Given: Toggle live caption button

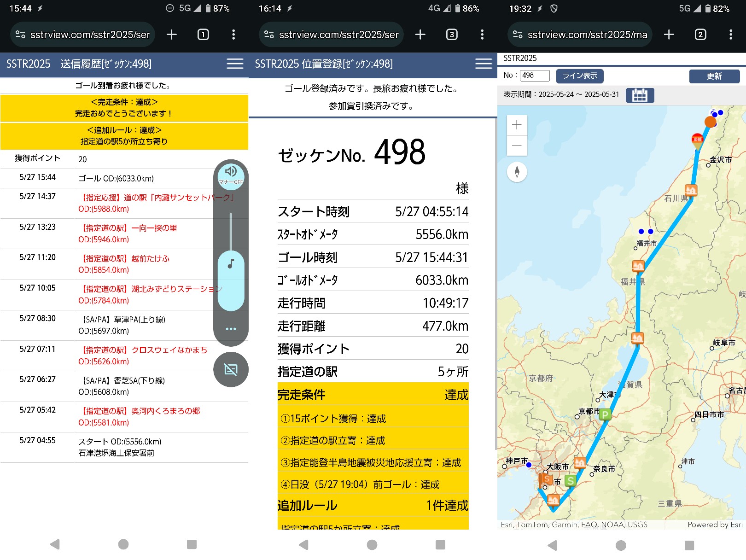Looking at the screenshot, I should [231, 369].
